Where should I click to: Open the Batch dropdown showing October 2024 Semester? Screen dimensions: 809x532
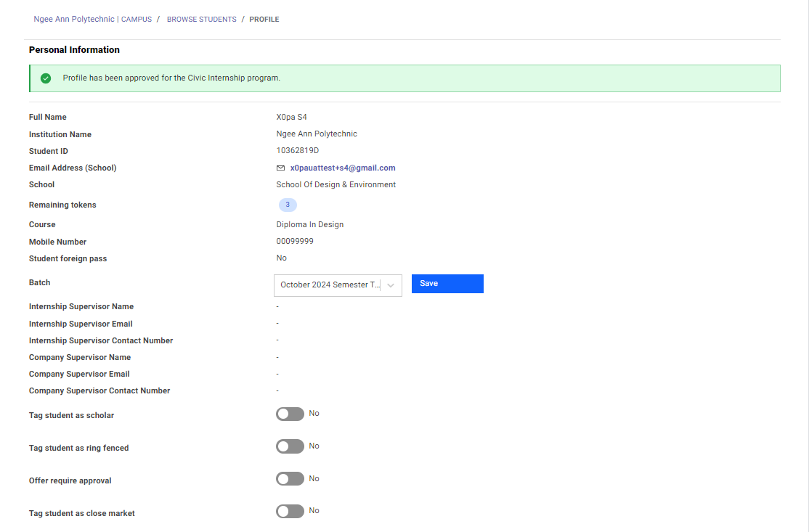(330, 285)
